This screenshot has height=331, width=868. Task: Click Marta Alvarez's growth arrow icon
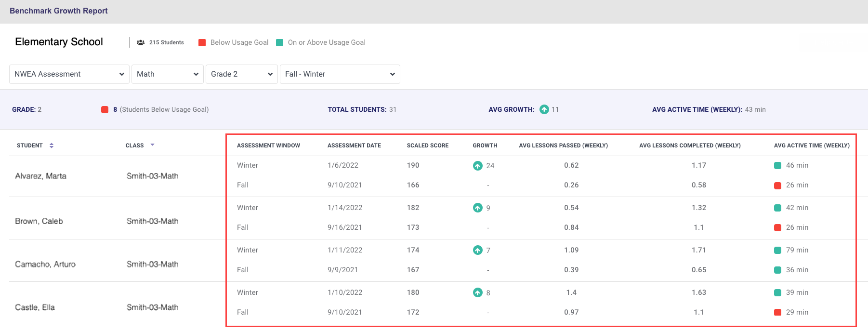[477, 166]
